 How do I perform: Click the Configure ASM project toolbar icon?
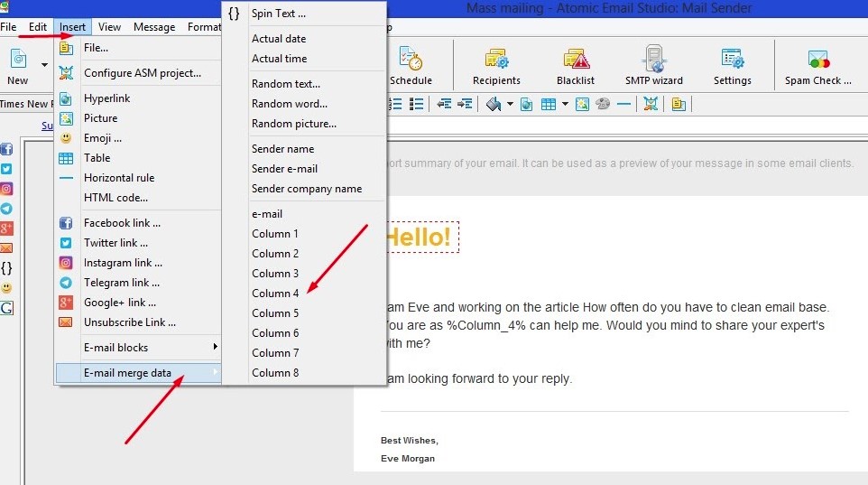pyautogui.click(x=651, y=104)
